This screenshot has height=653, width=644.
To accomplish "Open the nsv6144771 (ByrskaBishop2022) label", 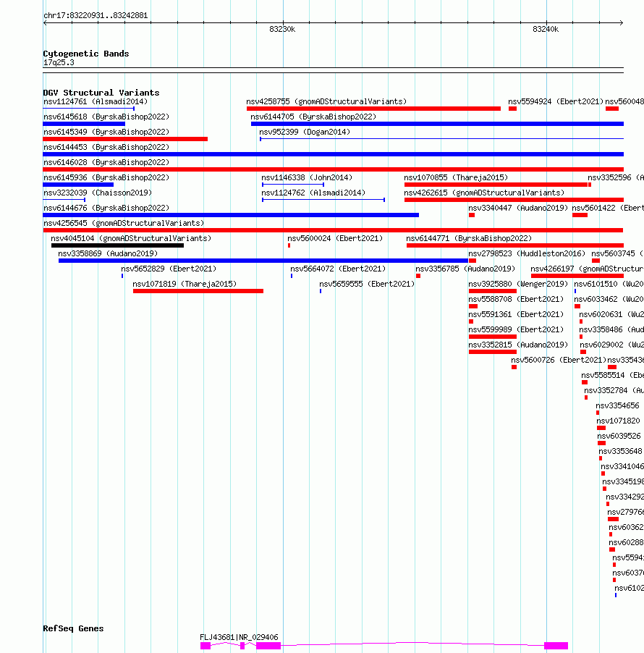I will pos(469,238).
